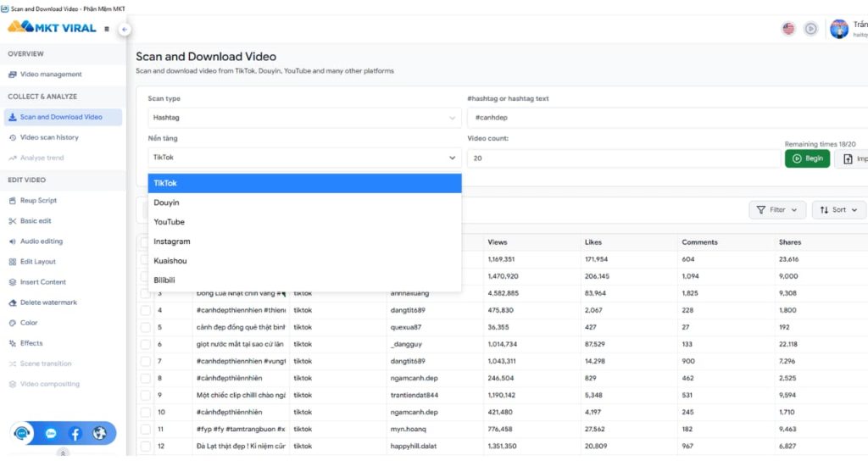
Task: Open the Scan type Hashtag dropdown
Action: [x=304, y=118]
